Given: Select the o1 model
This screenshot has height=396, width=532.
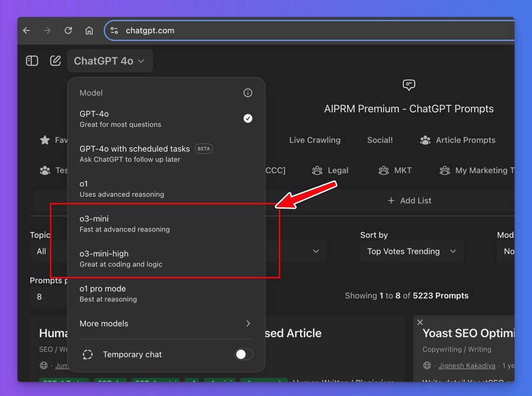Looking at the screenshot, I should [x=166, y=189].
